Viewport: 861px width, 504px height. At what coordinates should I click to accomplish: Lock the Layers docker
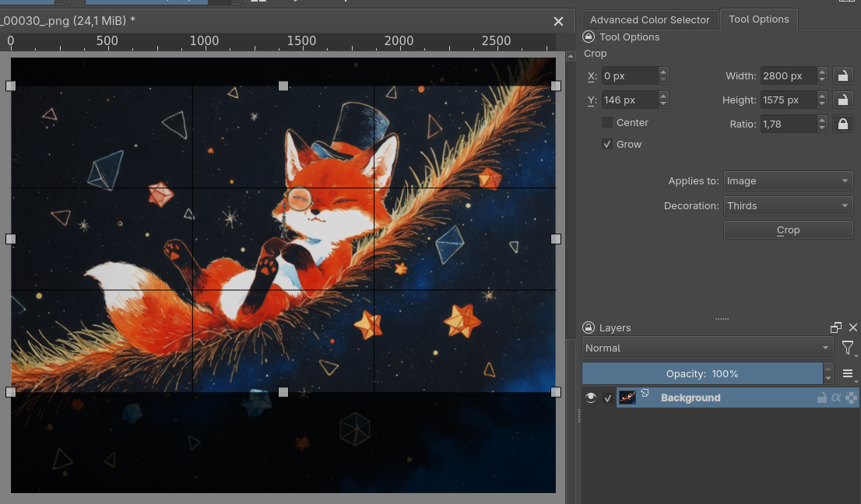pos(589,328)
